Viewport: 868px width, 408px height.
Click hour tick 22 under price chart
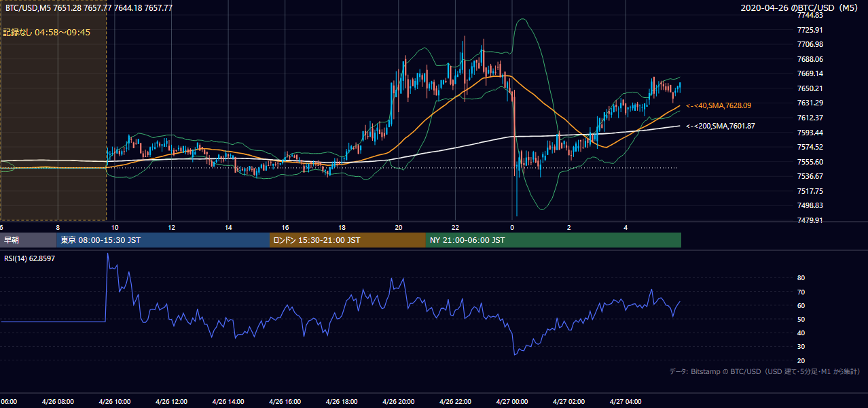(x=456, y=228)
